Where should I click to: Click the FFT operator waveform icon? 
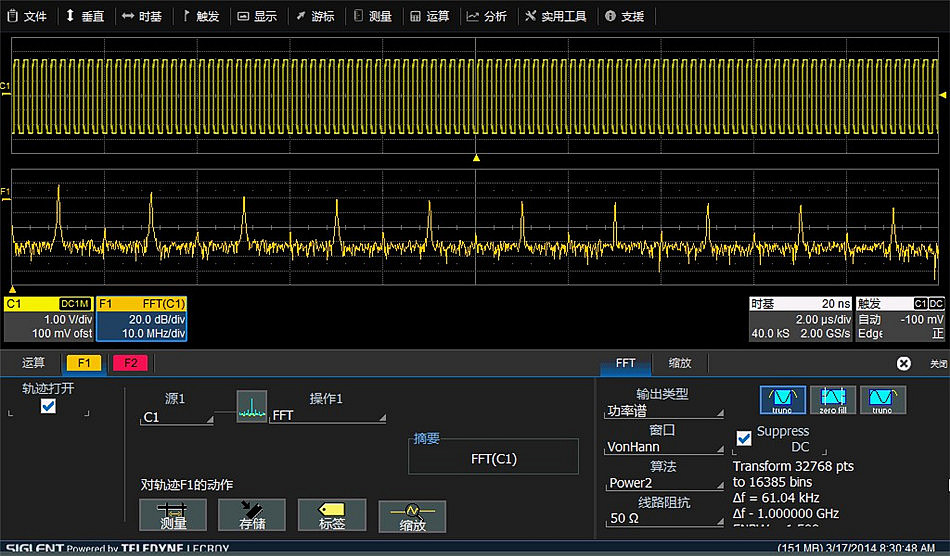click(x=251, y=405)
